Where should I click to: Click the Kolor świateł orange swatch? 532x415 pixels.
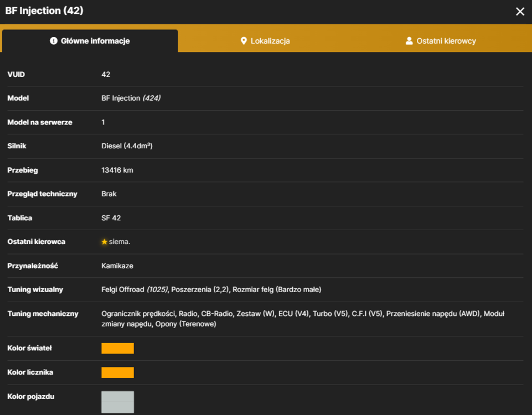(x=117, y=348)
